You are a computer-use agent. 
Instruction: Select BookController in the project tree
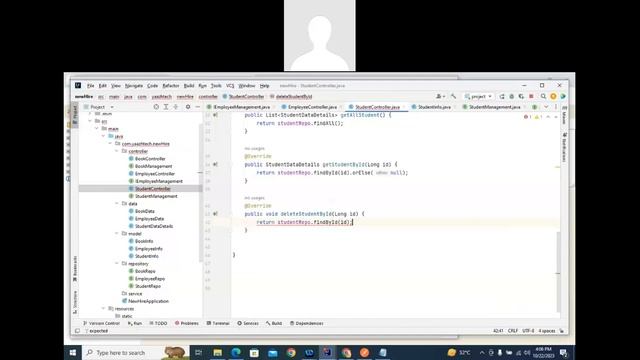pos(150,159)
